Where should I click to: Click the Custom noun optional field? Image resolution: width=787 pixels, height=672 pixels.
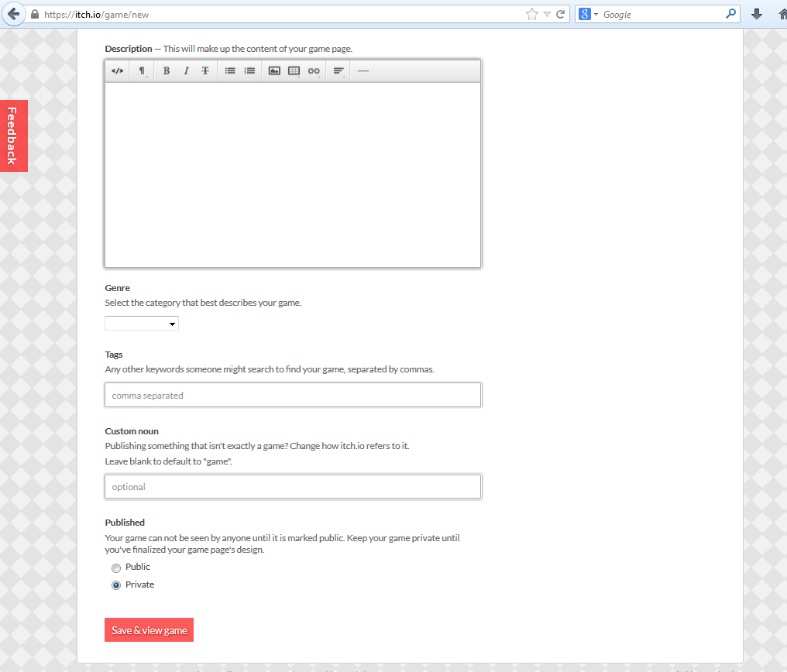click(293, 487)
